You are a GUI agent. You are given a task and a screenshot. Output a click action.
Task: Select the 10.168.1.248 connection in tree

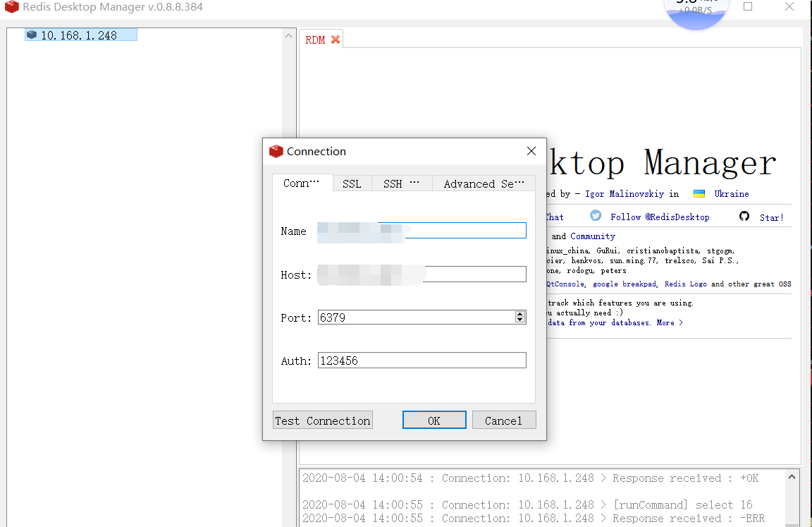pyautogui.click(x=81, y=35)
